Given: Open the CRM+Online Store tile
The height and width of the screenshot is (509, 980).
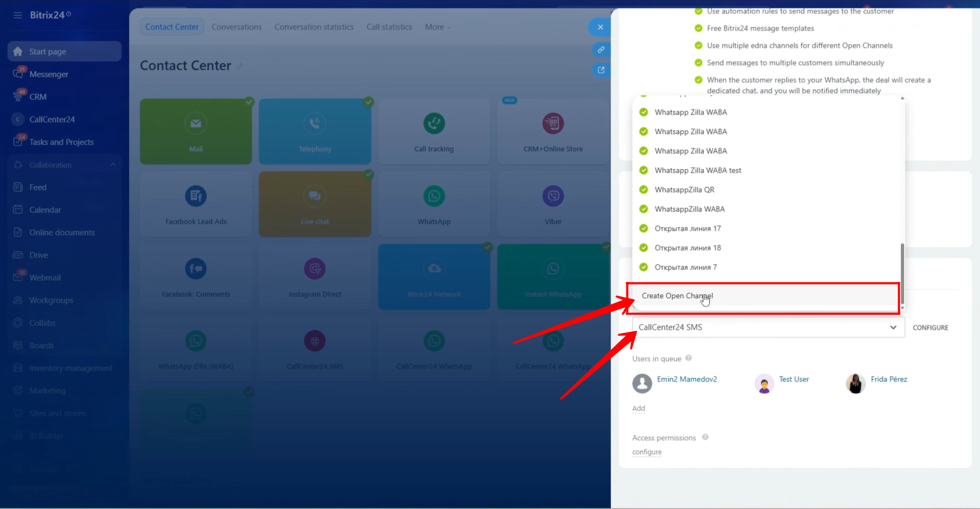Looking at the screenshot, I should click(x=553, y=131).
